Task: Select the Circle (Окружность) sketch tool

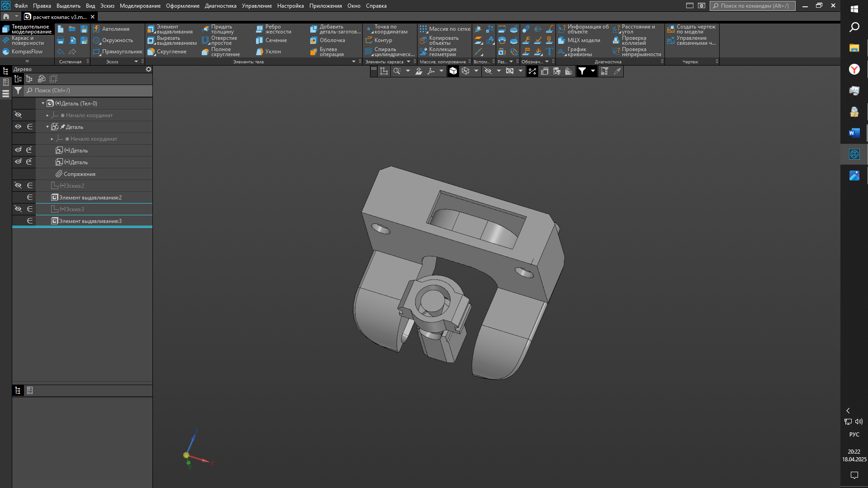Action: click(x=113, y=41)
